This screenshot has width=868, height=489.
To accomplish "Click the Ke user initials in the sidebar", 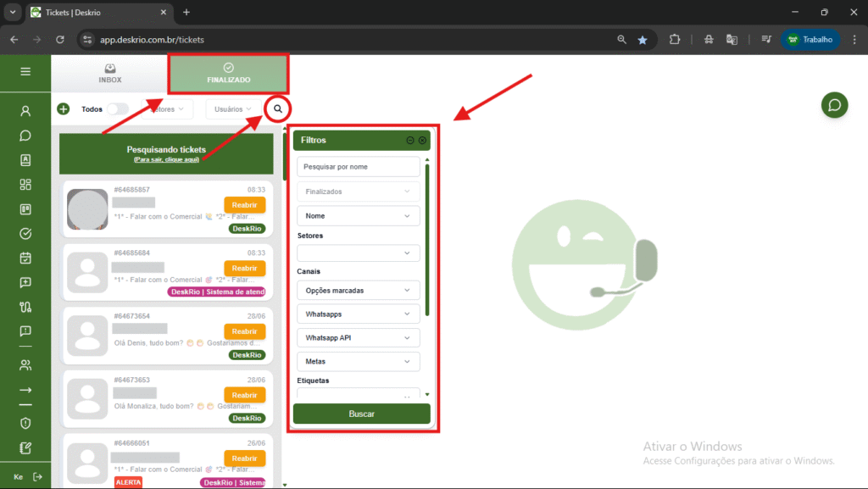I will click(19, 477).
